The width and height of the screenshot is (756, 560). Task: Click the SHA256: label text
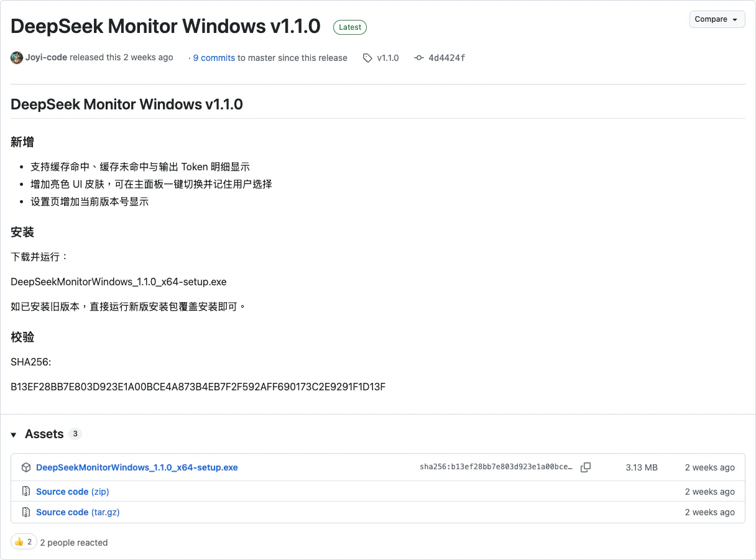[31, 362]
